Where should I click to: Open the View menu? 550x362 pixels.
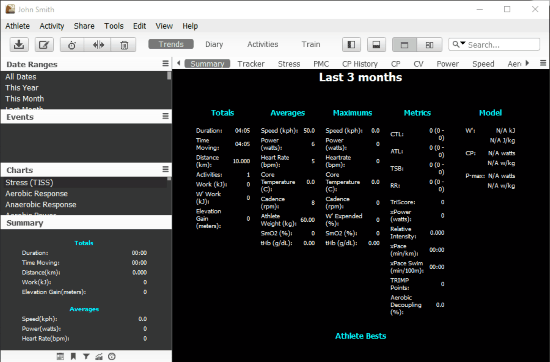pos(164,26)
